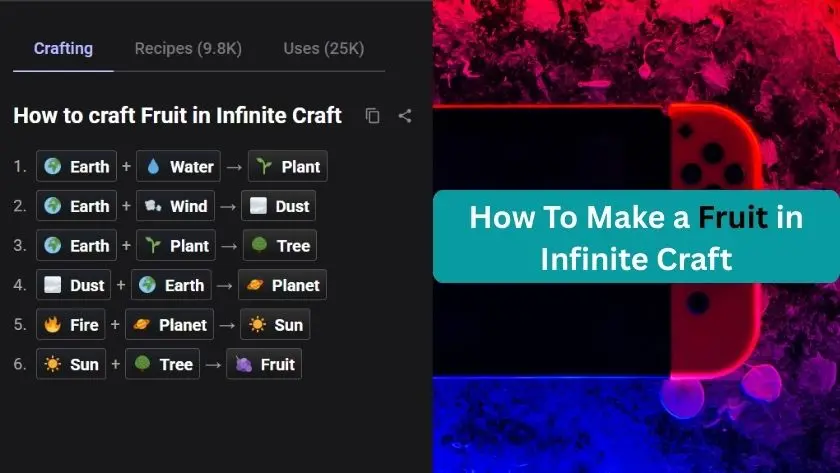The image size is (840, 473).
Task: Click the Dust ingredient in step 4
Action: tap(73, 285)
